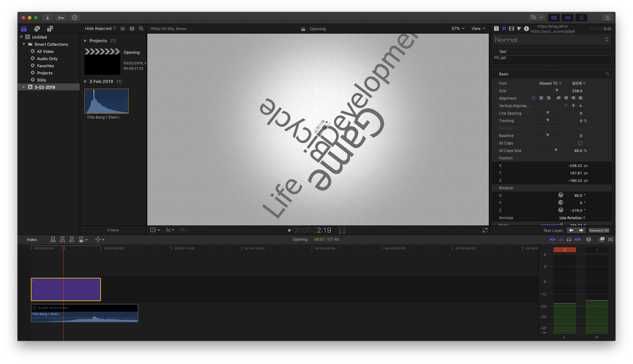633x364 pixels.
Task: Select the Title Bang (Steel) thumbnail
Action: pyautogui.click(x=106, y=101)
